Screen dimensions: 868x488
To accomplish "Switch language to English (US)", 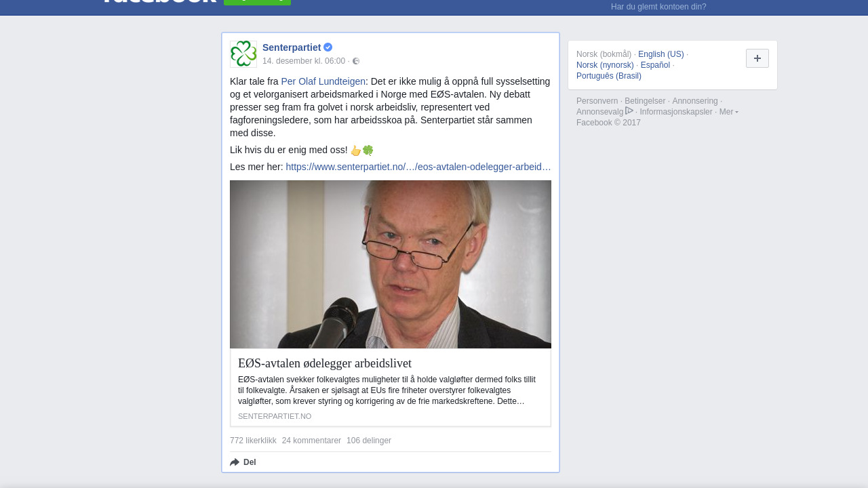I will point(661,54).
